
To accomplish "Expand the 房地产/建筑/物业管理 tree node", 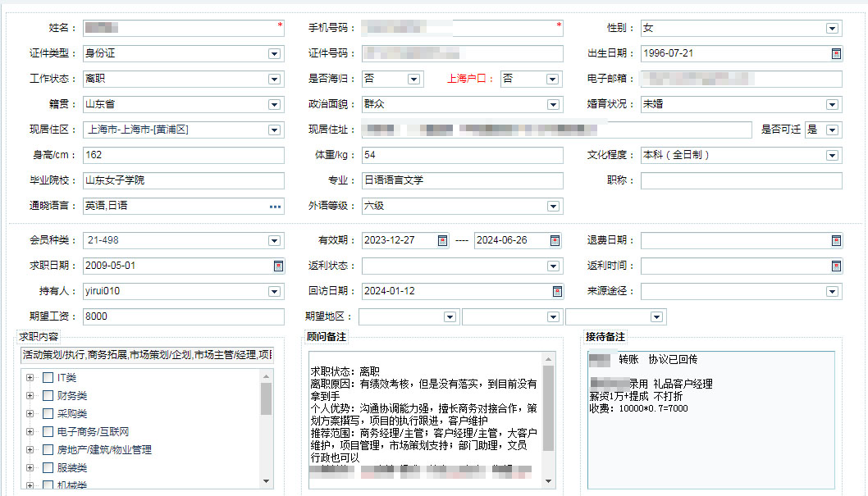I will [30, 449].
